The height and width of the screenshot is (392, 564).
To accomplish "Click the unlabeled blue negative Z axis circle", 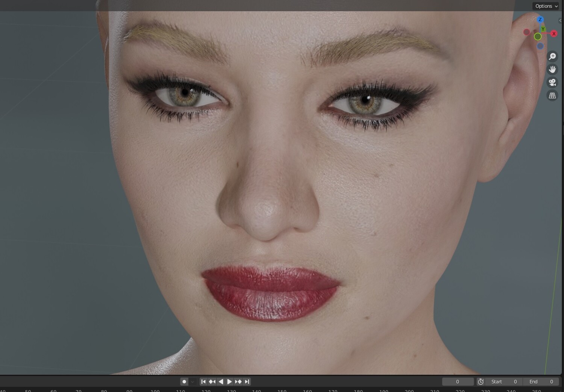I will click(x=540, y=46).
